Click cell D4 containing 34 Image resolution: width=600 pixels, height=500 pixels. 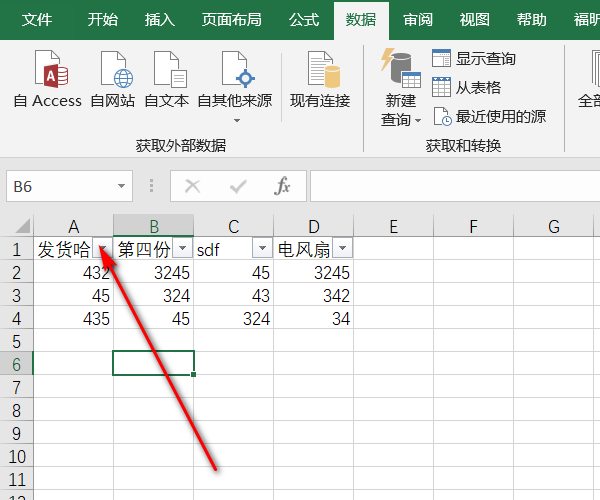click(x=314, y=318)
